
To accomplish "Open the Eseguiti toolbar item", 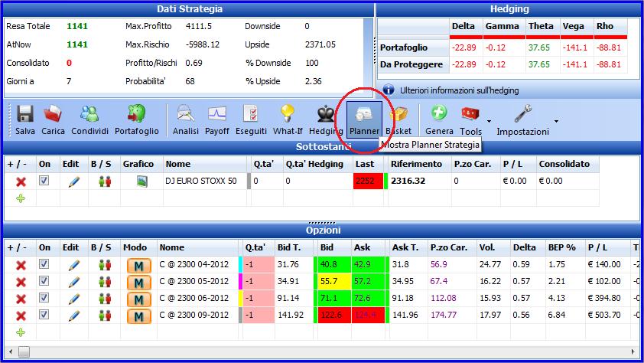I will tap(251, 119).
